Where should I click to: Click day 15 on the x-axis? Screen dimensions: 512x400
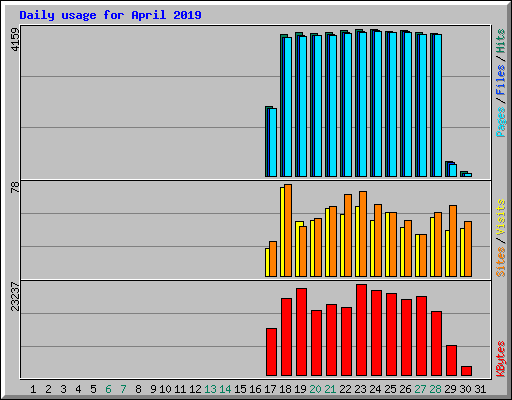tap(240, 389)
